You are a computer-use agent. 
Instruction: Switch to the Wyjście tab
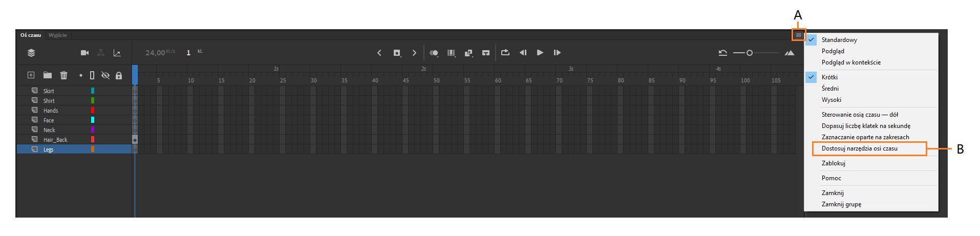57,35
